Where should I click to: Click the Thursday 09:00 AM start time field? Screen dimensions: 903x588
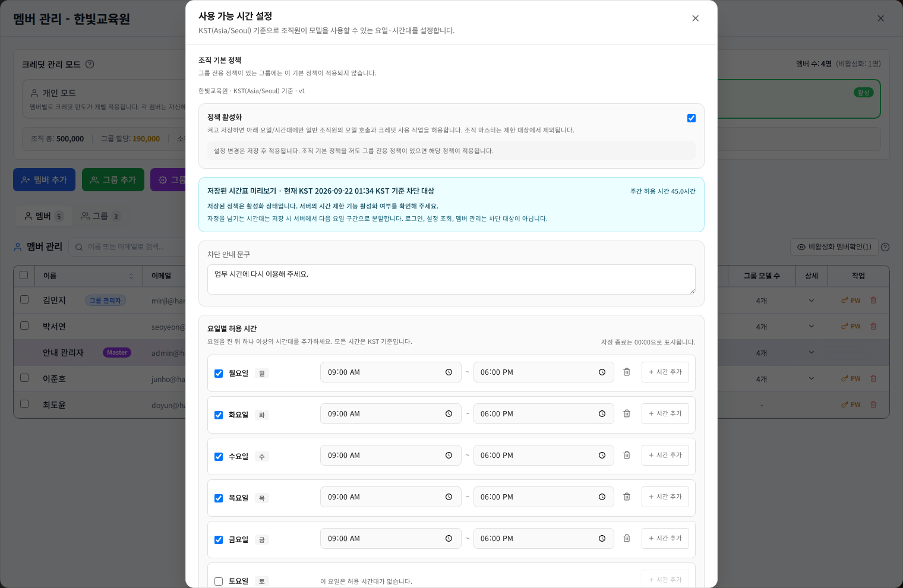[391, 497]
